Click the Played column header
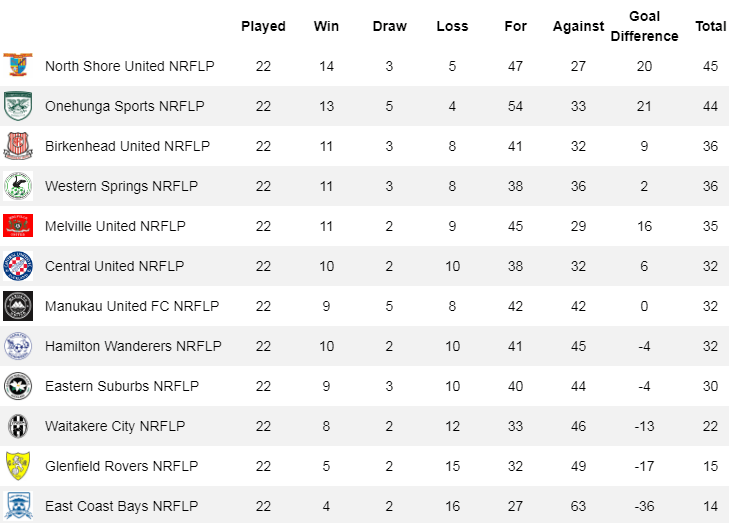The width and height of the screenshot is (729, 523). [263, 26]
